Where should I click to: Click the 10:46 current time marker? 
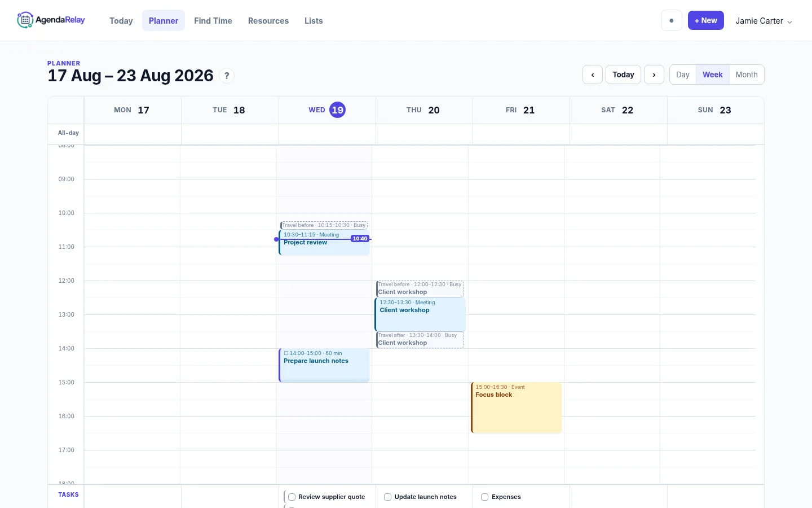click(360, 239)
